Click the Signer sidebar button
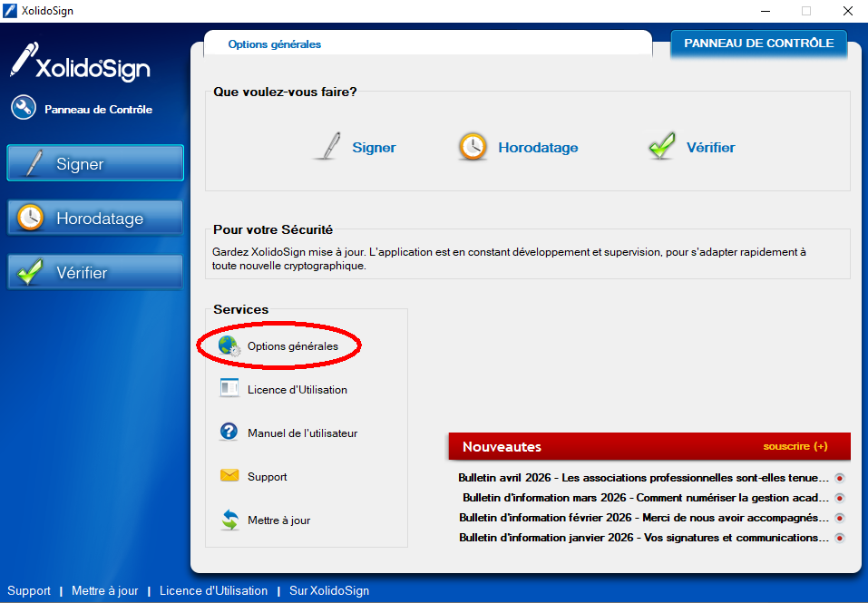This screenshot has height=603, width=868. point(95,163)
